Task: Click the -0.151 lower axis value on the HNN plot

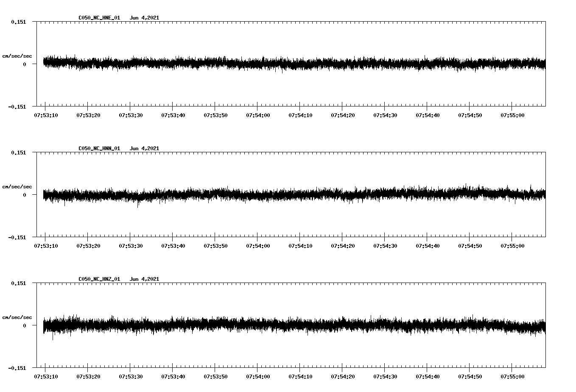Action: pos(17,238)
